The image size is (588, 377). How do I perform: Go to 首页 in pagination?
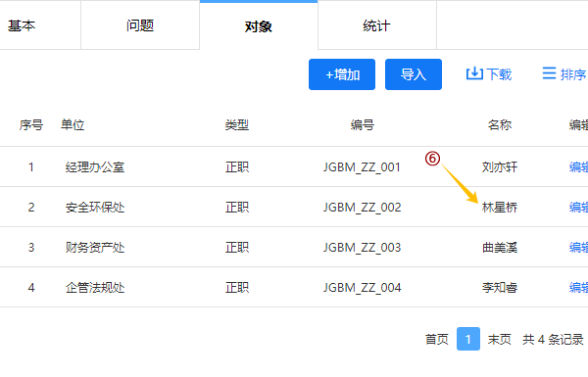click(x=437, y=339)
